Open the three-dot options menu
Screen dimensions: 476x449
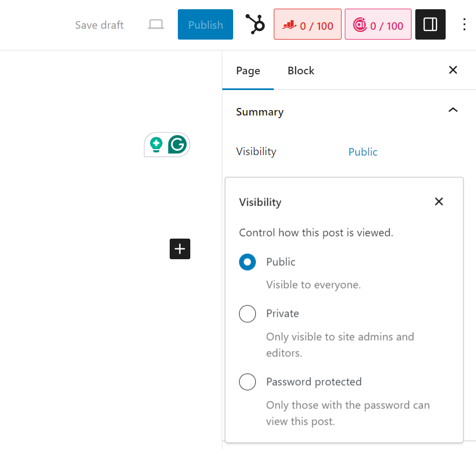464,24
